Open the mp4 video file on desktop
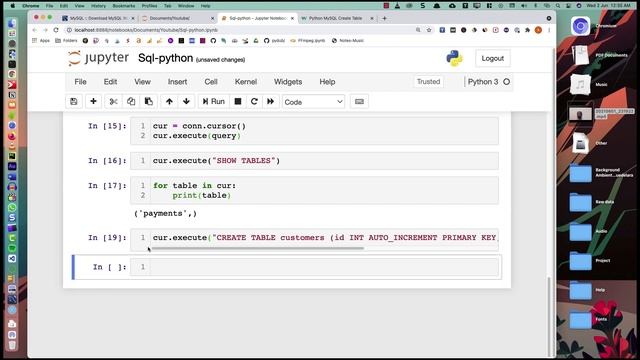640x360 pixels. 580,114
